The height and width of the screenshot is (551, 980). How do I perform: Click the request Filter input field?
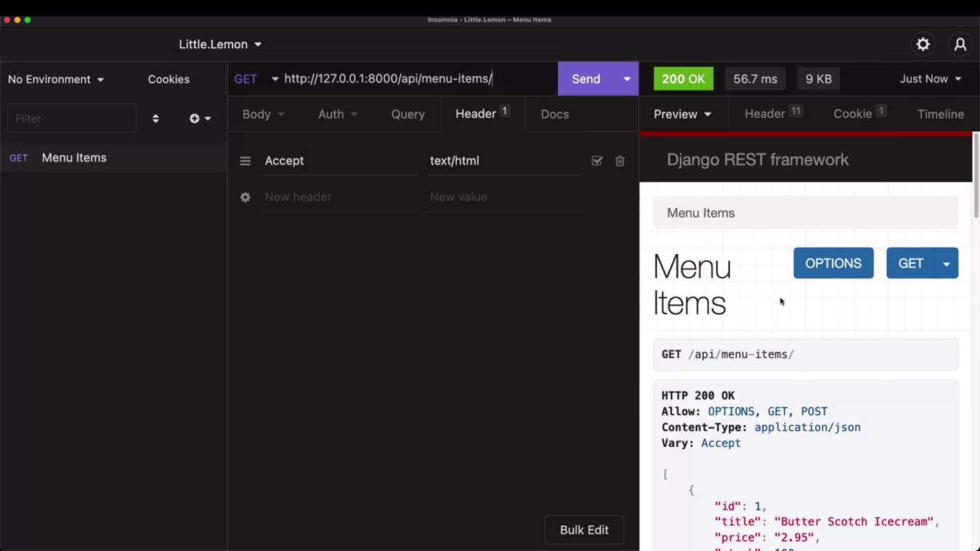pos(72,118)
